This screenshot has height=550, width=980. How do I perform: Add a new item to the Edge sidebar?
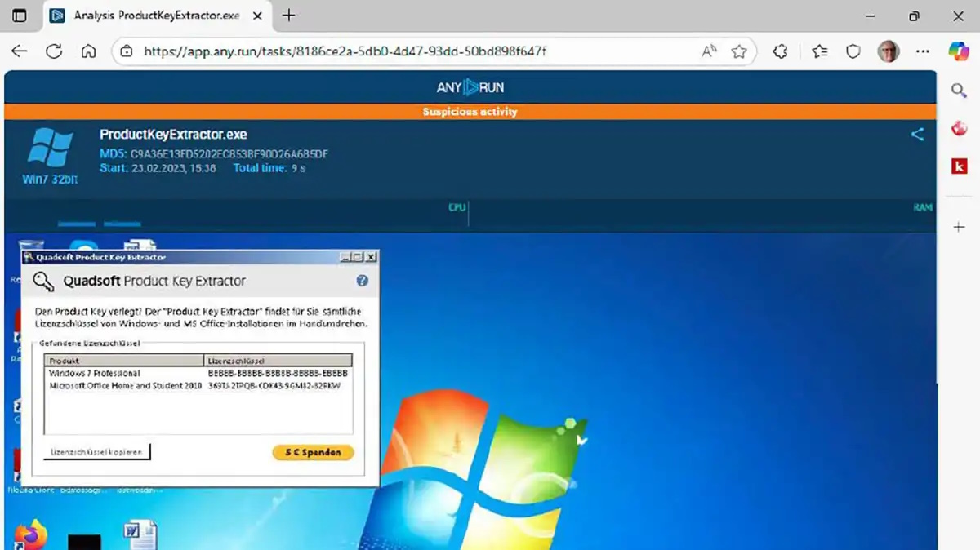coord(959,227)
